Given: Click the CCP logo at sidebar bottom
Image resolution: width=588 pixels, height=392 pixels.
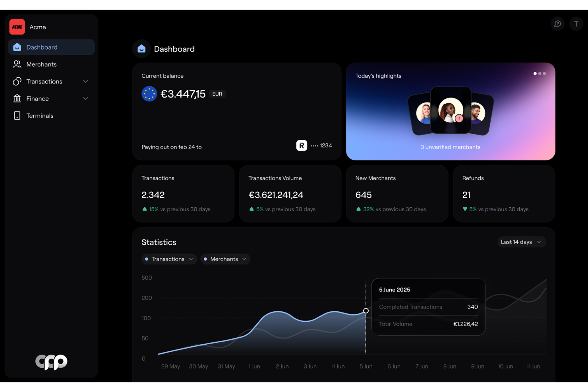Looking at the screenshot, I should tap(51, 362).
